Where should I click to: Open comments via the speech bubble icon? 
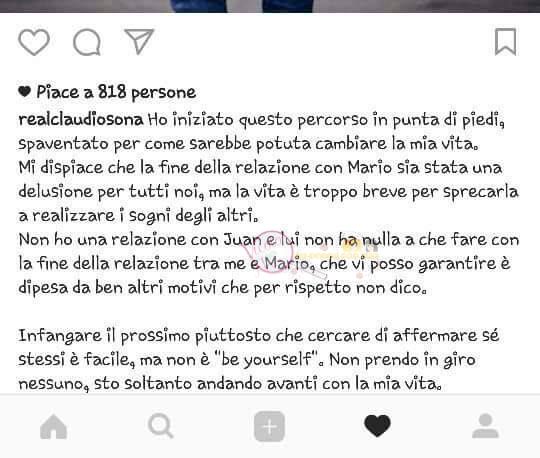(87, 42)
